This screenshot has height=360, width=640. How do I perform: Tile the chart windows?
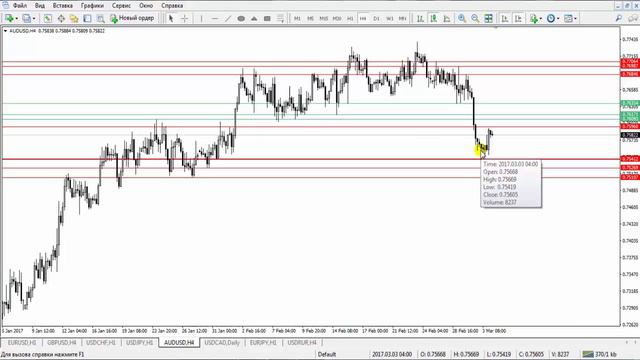click(489, 18)
